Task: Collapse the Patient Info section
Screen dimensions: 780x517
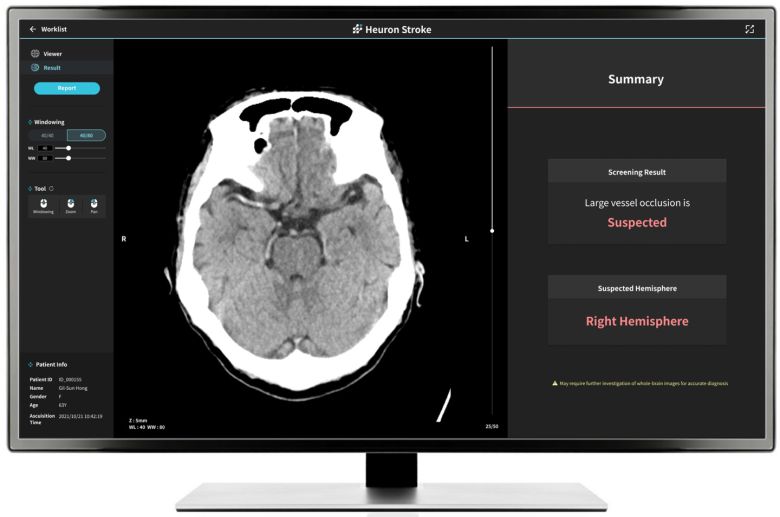Action: tap(30, 365)
